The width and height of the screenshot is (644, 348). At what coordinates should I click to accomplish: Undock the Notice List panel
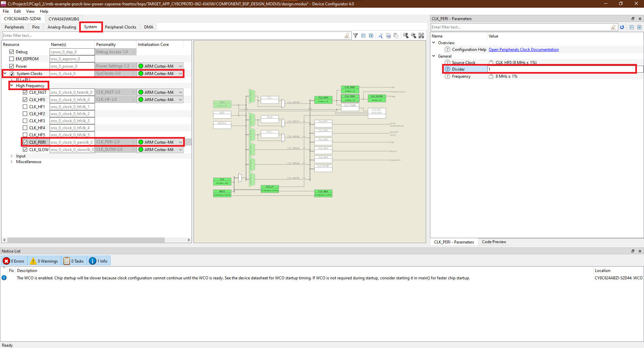point(633,251)
